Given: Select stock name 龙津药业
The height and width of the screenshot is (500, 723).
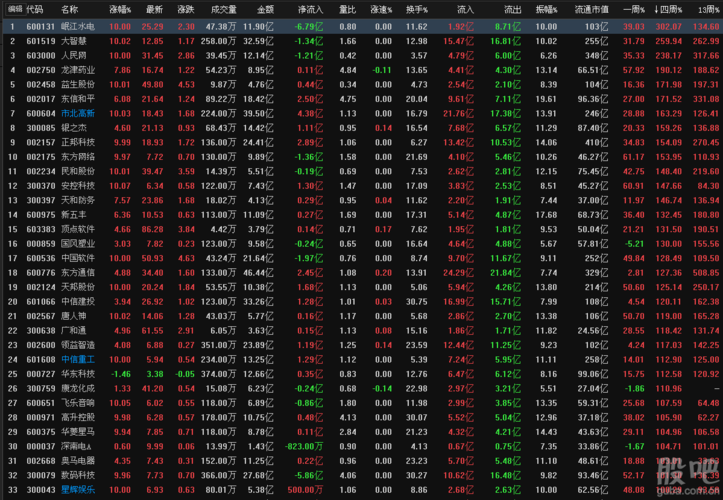Looking at the screenshot, I should coord(78,70).
